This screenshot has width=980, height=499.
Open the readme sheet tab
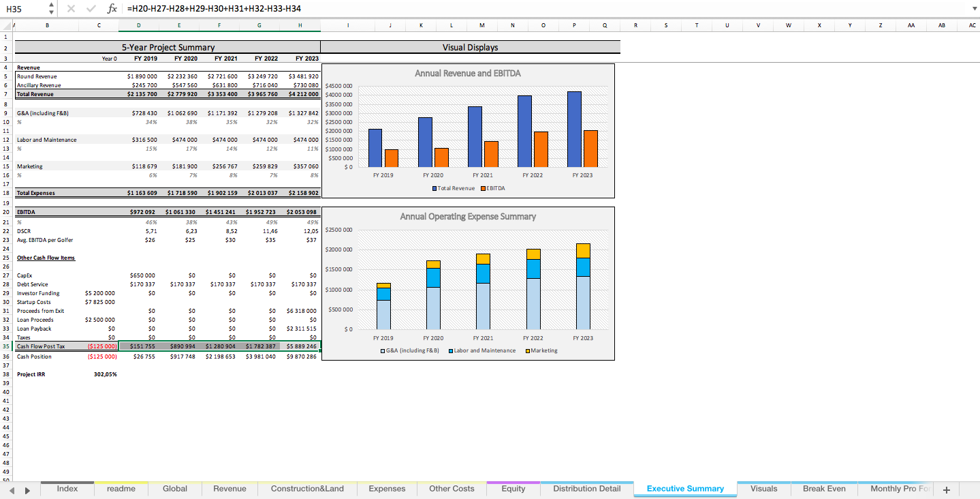tap(121, 489)
